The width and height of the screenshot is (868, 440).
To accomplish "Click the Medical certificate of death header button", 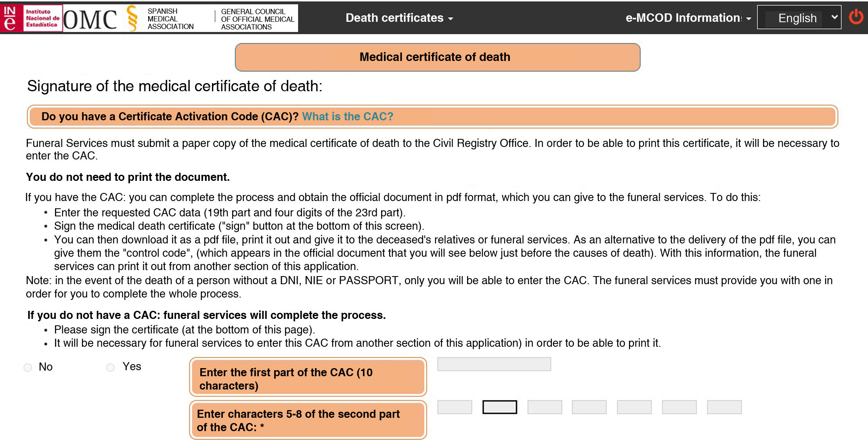I will (x=437, y=57).
